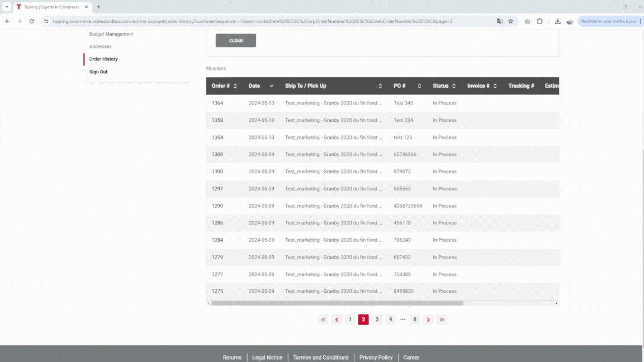Screen dimensions: 644x362
Task: Open site information icon in address bar
Action: click(46, 21)
